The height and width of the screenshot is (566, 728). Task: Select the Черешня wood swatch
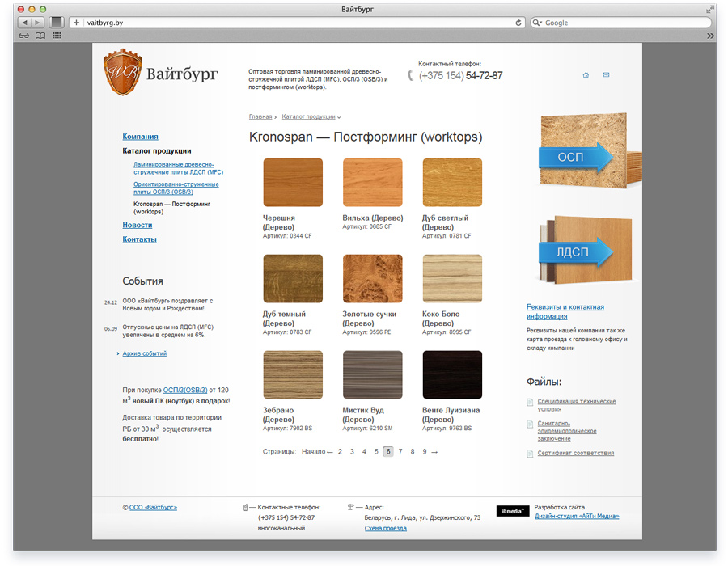[x=293, y=182]
